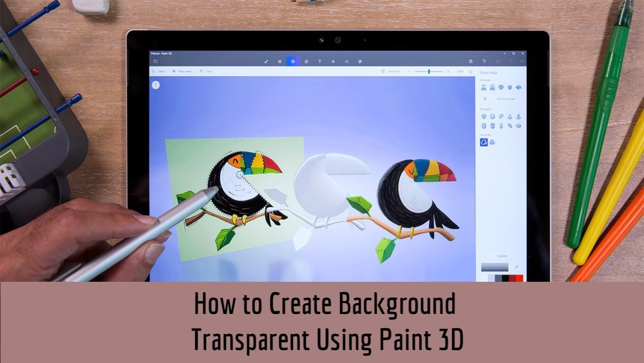644x363 pixels.
Task: Open the Canvas tool
Action: click(346, 61)
